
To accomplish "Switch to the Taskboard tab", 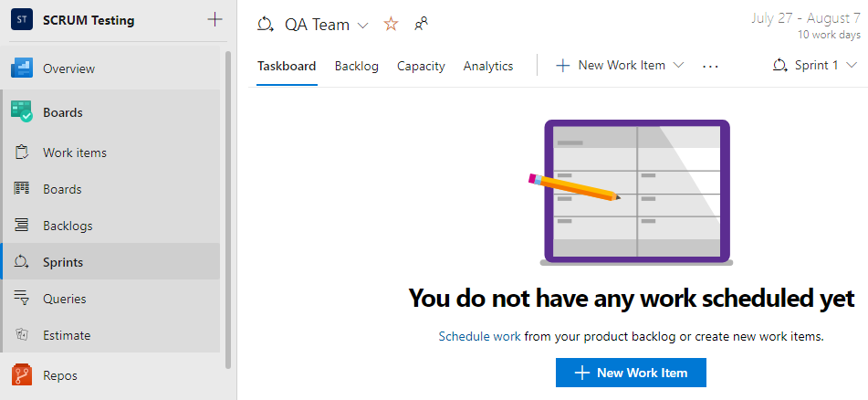I will click(x=287, y=66).
